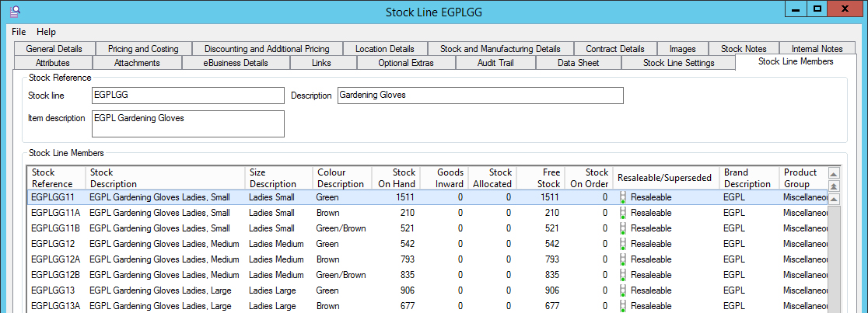
Task: Go to the Location Details tab
Action: (384, 49)
